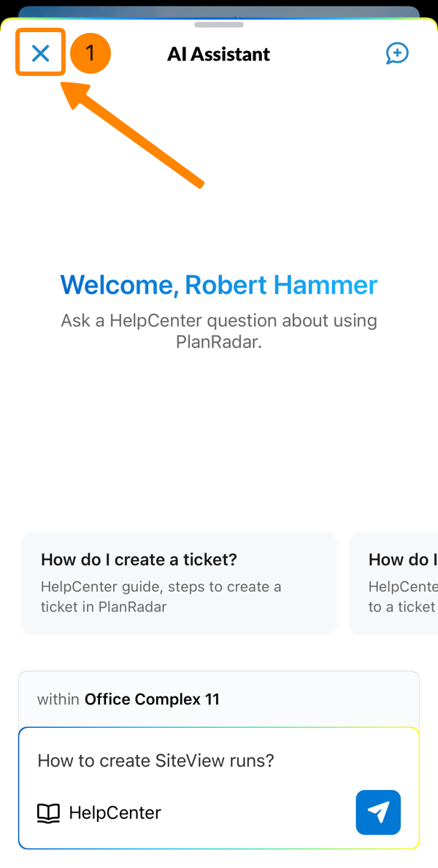The width and height of the screenshot is (438, 868).
Task: Click the word "within" in context bar
Action: tap(58, 699)
